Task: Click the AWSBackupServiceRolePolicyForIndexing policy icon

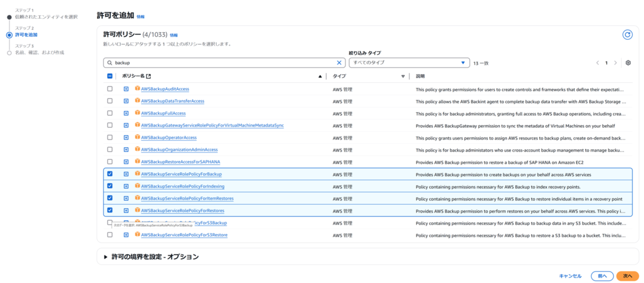Action: [x=137, y=186]
